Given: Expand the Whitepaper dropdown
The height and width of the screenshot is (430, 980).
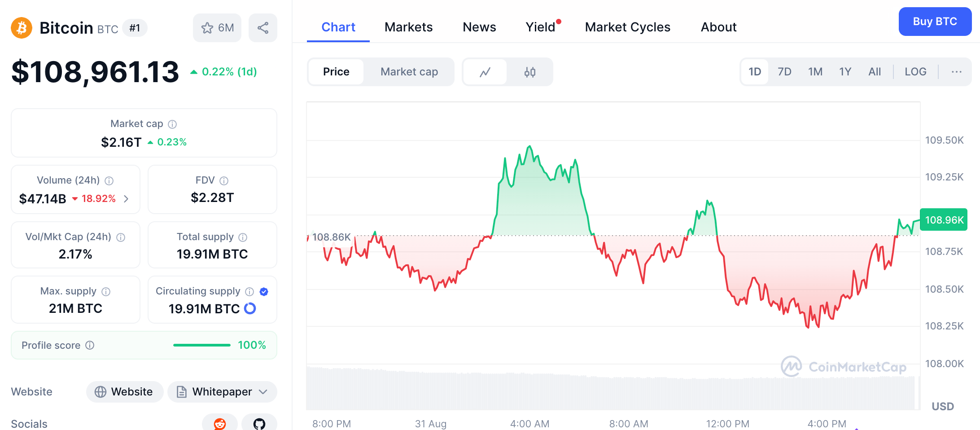Looking at the screenshot, I should pos(222,392).
